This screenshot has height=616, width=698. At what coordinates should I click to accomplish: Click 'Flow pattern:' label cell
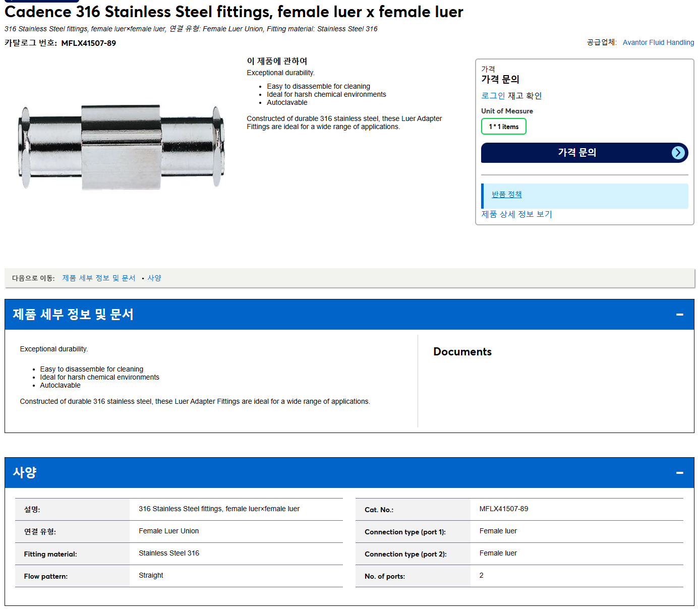click(72, 576)
